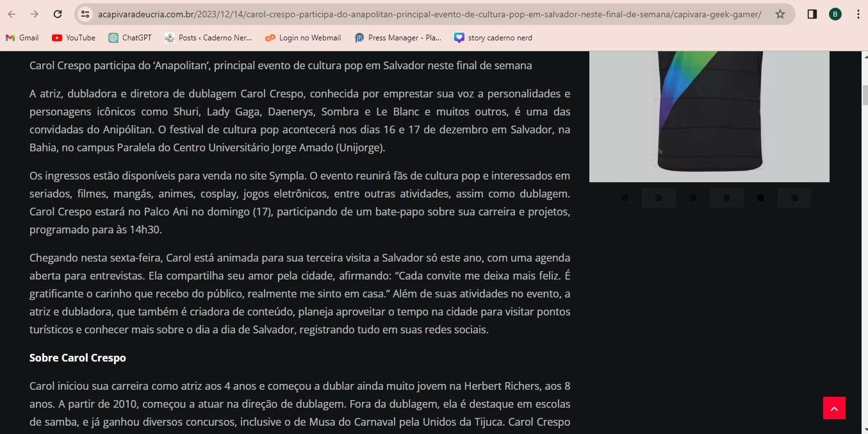Viewport: 868px width, 434px height.
Task: Reload the current page
Action: point(58,14)
